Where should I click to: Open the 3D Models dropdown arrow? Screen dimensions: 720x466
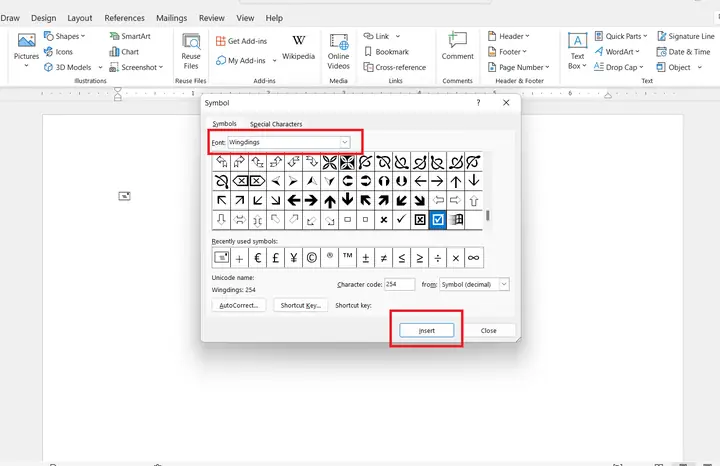(x=100, y=67)
